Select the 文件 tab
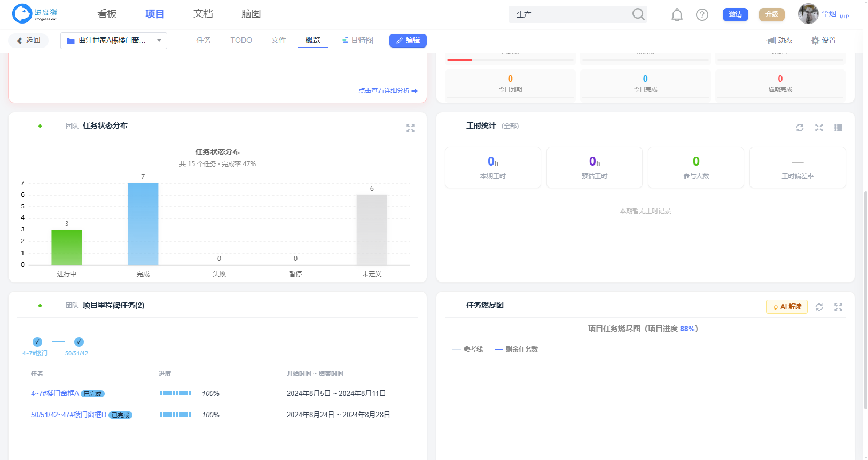Viewport: 868px width, 460px height. (279, 40)
